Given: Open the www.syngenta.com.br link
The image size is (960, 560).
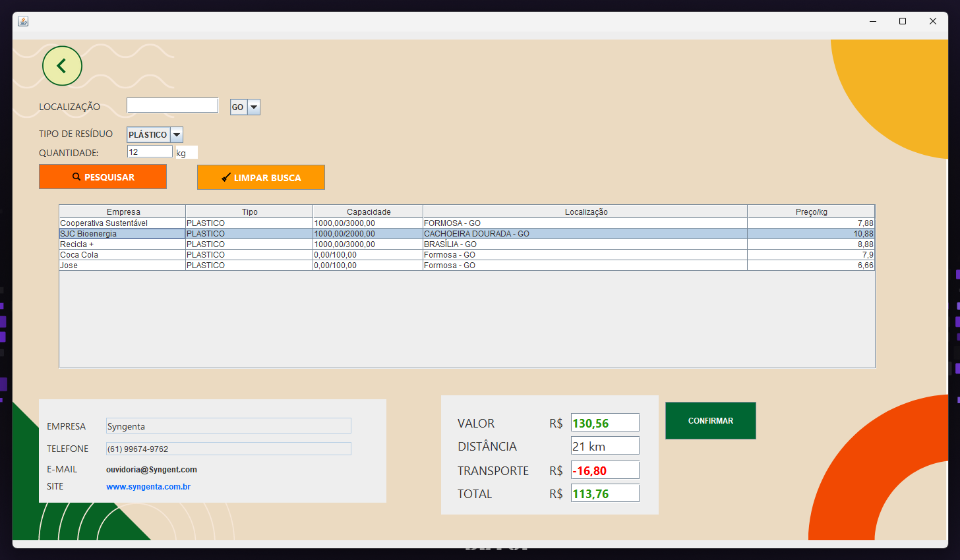Looking at the screenshot, I should tap(148, 487).
